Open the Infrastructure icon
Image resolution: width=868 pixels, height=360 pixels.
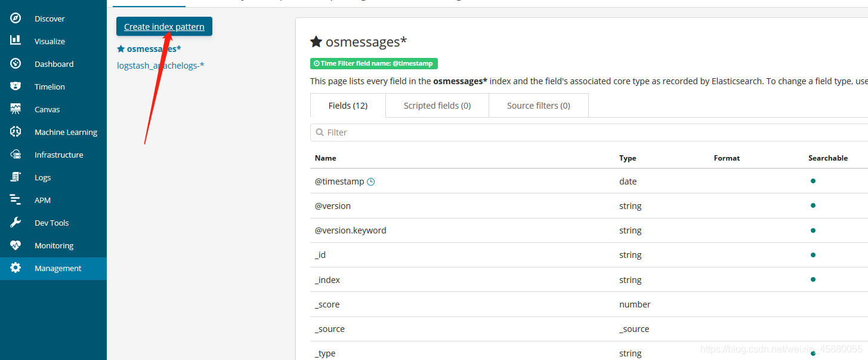pyautogui.click(x=16, y=155)
